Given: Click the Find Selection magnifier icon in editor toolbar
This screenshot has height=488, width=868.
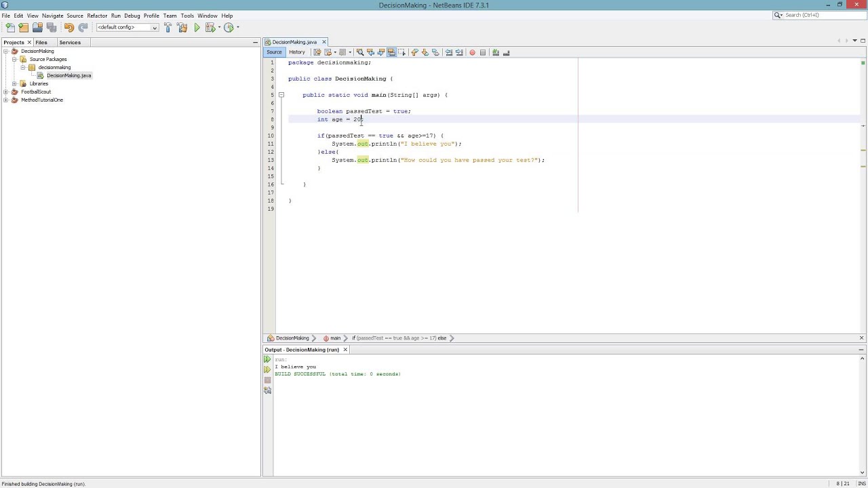Looking at the screenshot, I should (x=360, y=52).
